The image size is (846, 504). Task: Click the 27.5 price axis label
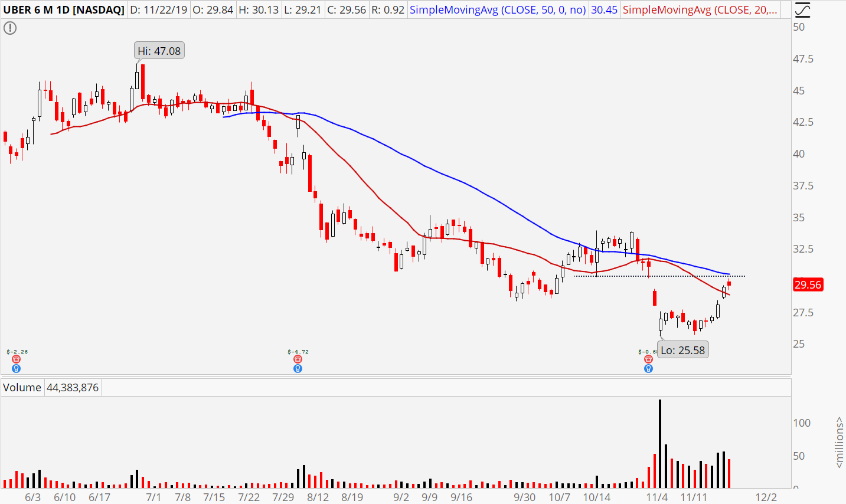803,313
